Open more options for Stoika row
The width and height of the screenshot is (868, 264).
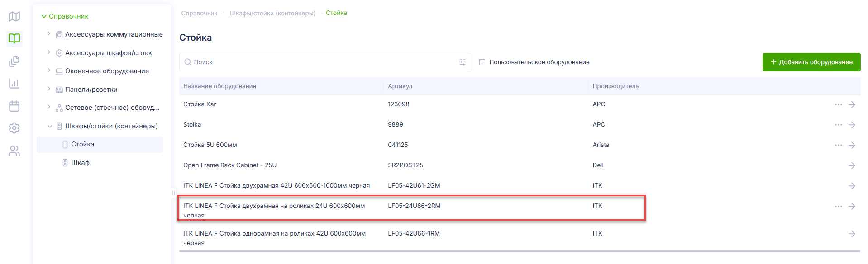838,125
